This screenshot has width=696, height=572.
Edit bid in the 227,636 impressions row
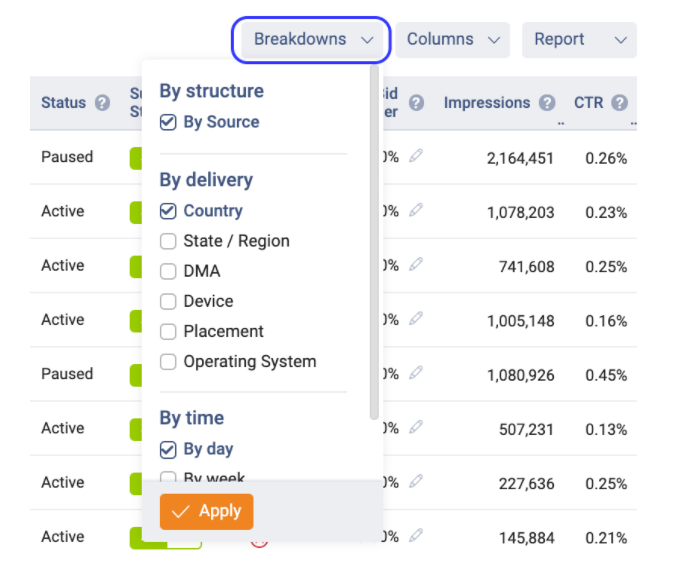tap(416, 481)
